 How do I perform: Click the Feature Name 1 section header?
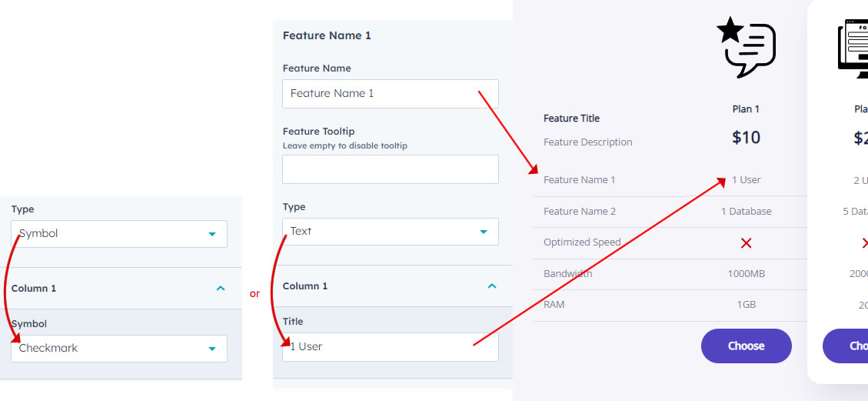(x=327, y=35)
